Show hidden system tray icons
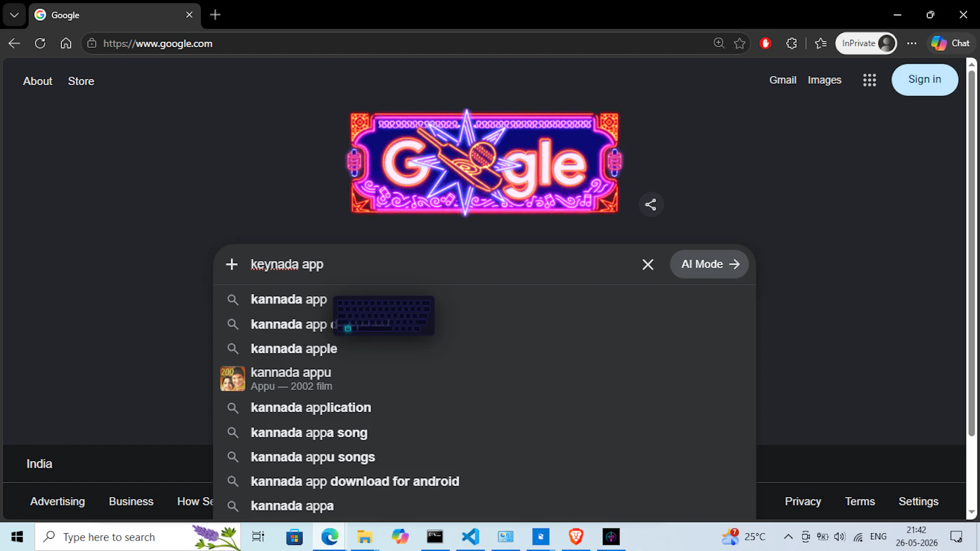Screen dimensions: 980x551 click(x=788, y=537)
